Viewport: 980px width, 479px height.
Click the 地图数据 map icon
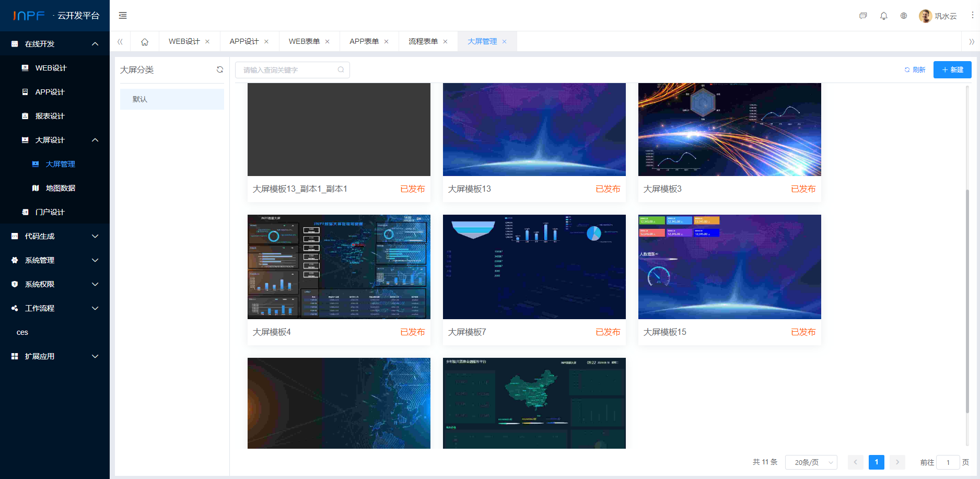click(x=36, y=188)
